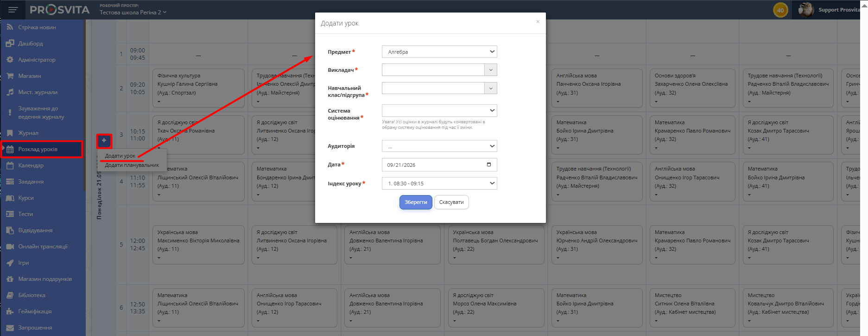Click the Завдання icon in sidebar
The width and height of the screenshot is (868, 336).
coord(10,182)
